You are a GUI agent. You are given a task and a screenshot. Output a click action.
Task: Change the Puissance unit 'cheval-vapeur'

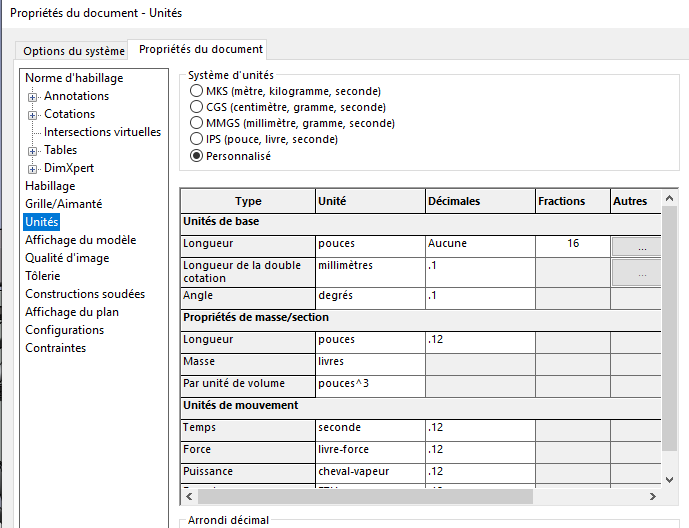click(x=370, y=474)
